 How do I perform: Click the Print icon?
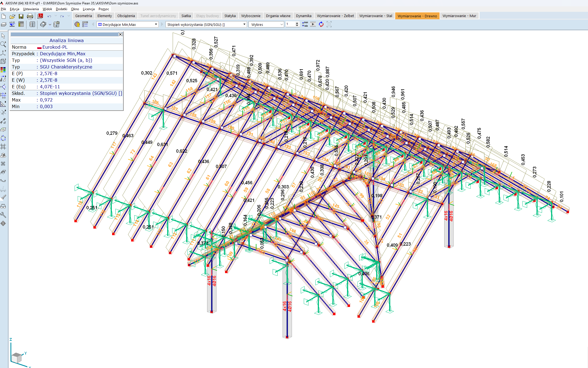pyautogui.click(x=30, y=16)
